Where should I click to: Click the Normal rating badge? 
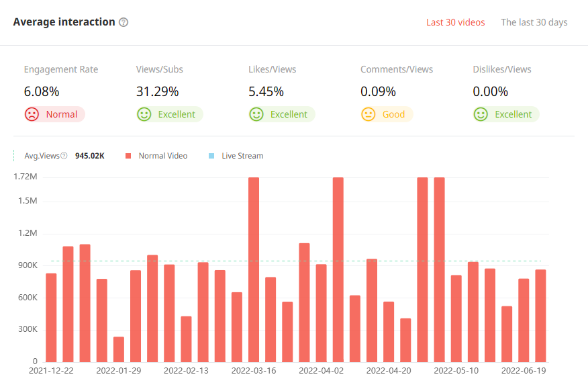coord(61,114)
